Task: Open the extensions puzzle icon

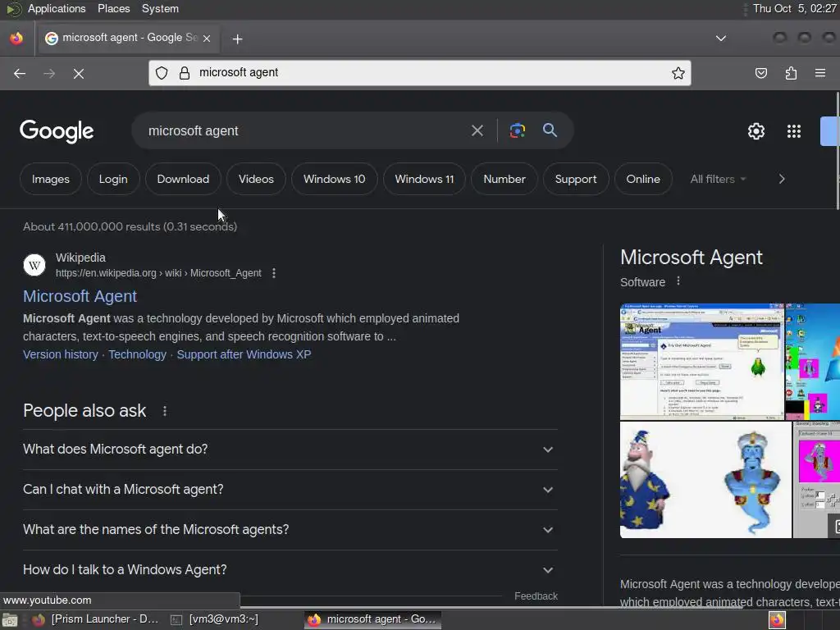Action: [x=791, y=73]
